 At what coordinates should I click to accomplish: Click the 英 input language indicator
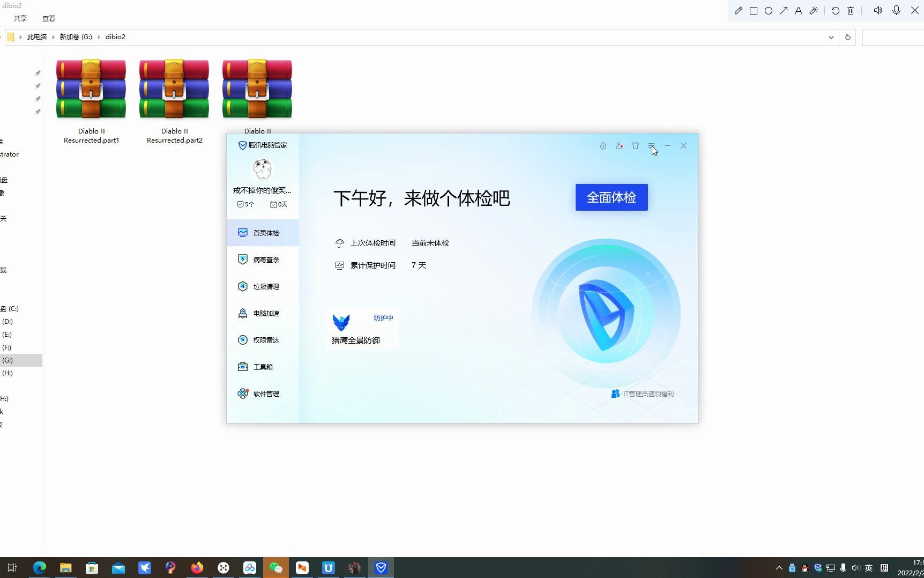pyautogui.click(x=869, y=568)
